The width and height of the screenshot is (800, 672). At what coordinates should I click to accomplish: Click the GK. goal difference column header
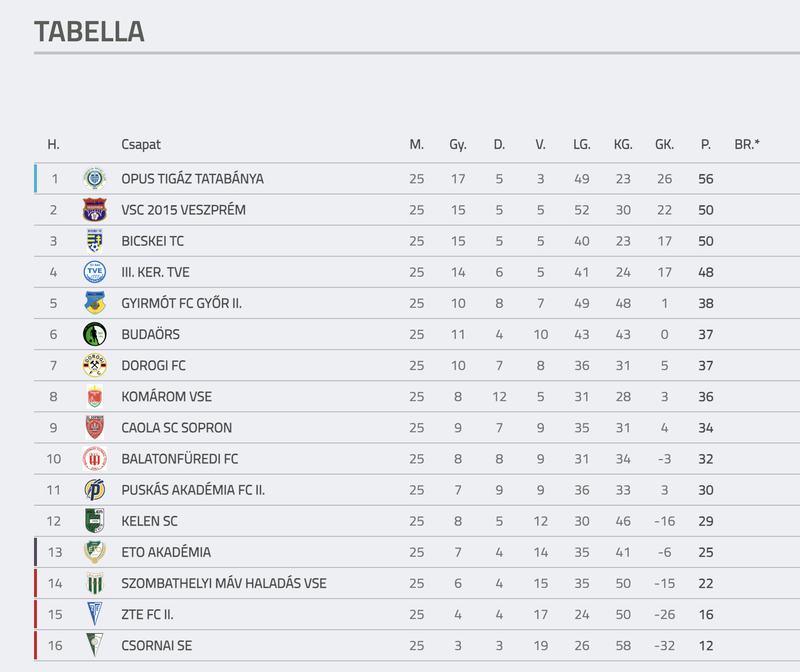click(x=664, y=144)
